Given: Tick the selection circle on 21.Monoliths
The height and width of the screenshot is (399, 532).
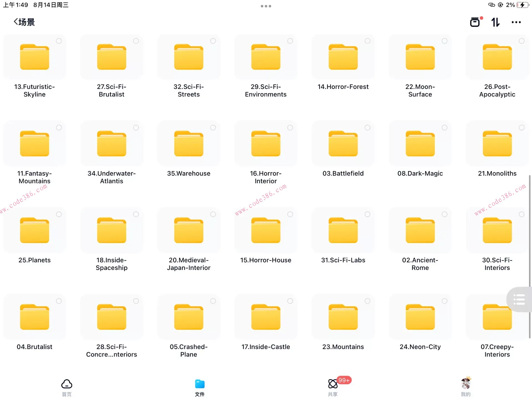Looking at the screenshot, I should click(521, 128).
